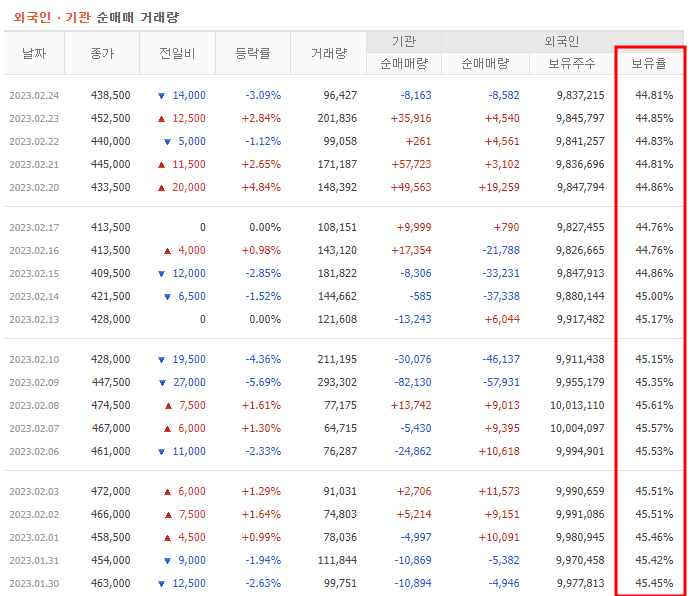
Task: Click foreigner net value -57,931
Action: pyautogui.click(x=501, y=382)
